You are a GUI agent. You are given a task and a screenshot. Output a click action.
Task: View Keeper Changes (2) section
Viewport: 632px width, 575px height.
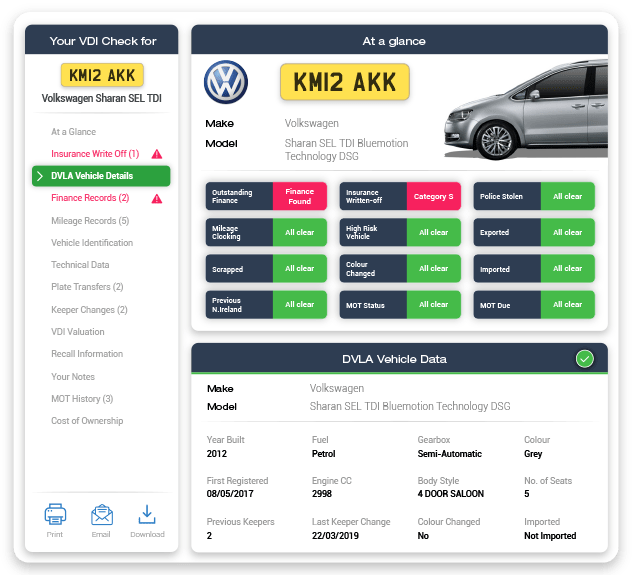(89, 310)
